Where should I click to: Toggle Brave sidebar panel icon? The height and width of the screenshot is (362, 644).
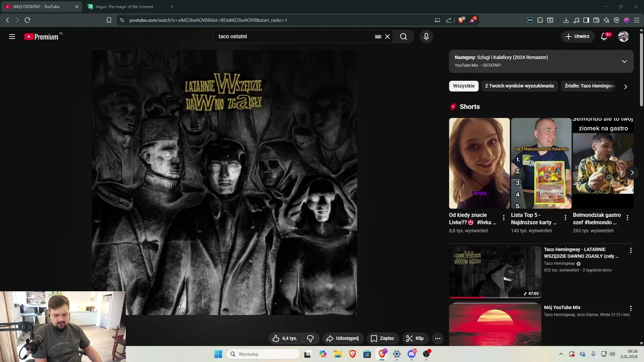tap(586, 20)
